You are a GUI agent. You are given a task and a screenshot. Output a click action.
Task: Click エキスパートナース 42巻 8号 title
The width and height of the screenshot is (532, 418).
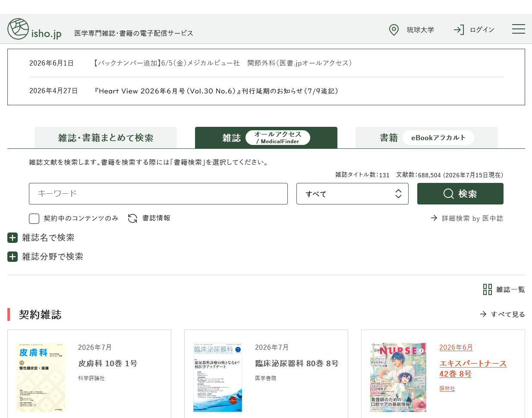(473, 369)
